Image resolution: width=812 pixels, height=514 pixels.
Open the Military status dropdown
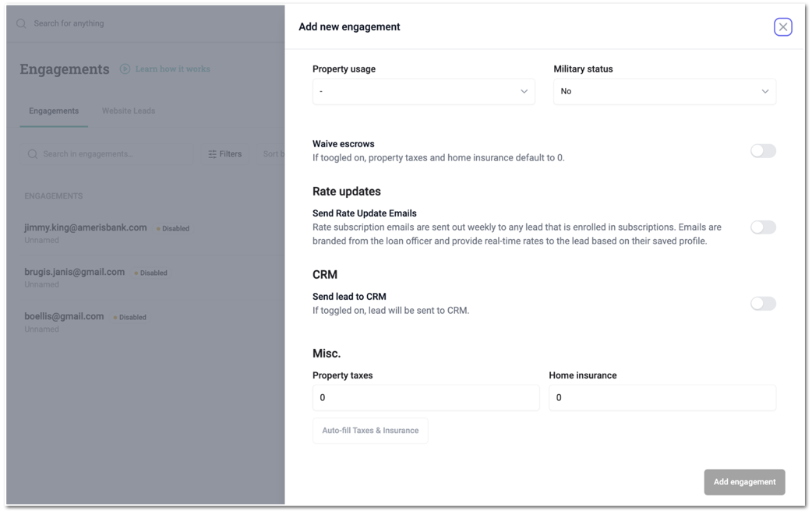pos(665,92)
